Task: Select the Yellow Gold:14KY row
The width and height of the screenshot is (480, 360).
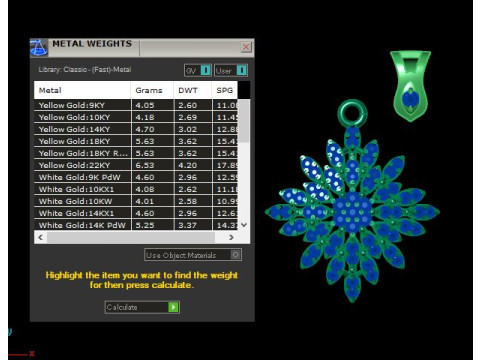Action: tap(136, 129)
